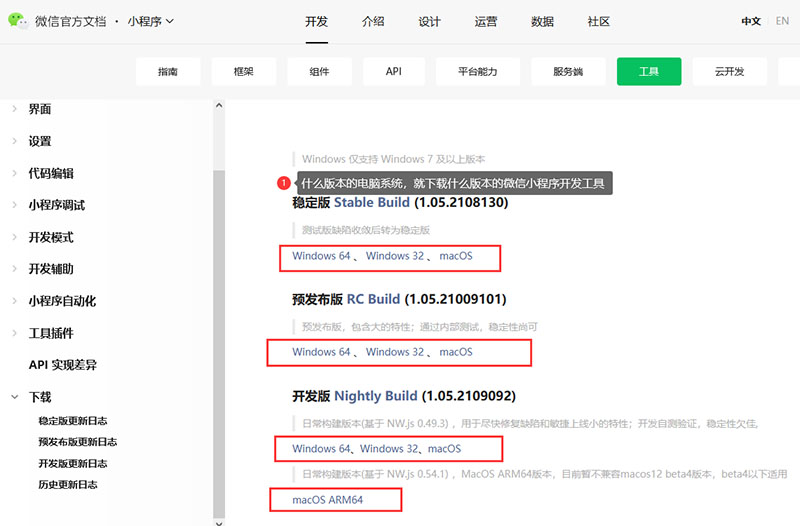This screenshot has width=800, height=526.
Task: Click sidebar scrollbar up arrow
Action: [x=219, y=106]
